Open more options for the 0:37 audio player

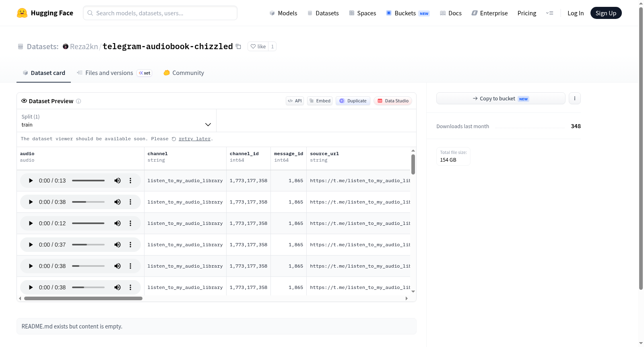130,245
